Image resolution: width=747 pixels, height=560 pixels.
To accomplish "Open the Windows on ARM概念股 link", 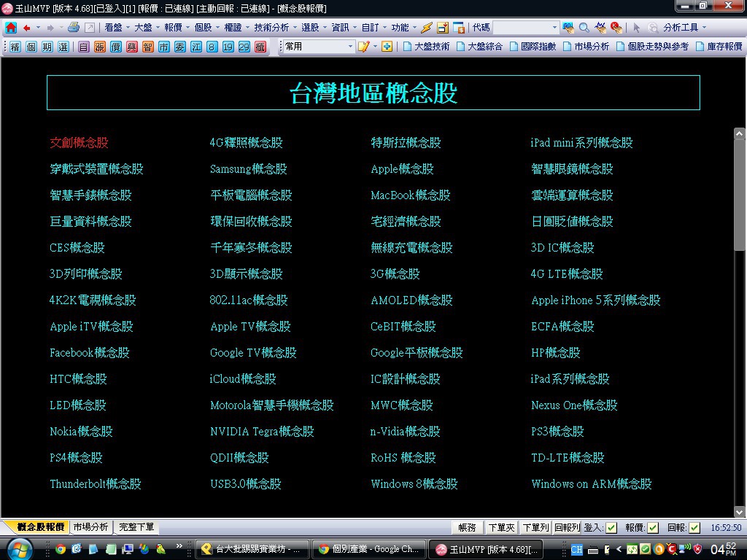I will [x=591, y=484].
